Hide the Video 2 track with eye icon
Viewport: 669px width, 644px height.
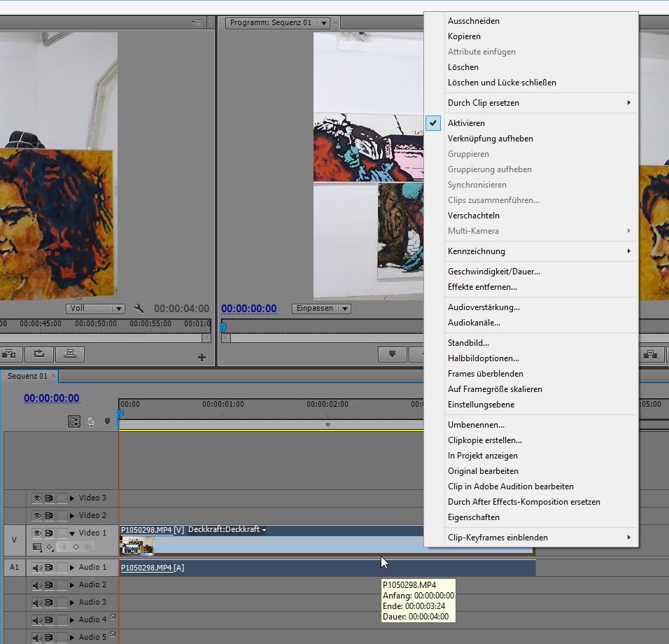[37, 515]
